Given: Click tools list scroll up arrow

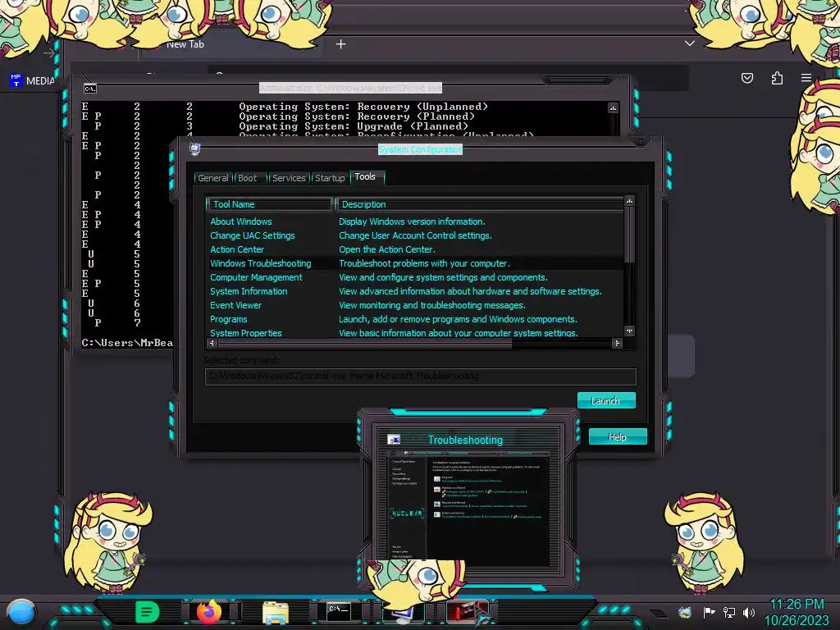Looking at the screenshot, I should [629, 201].
